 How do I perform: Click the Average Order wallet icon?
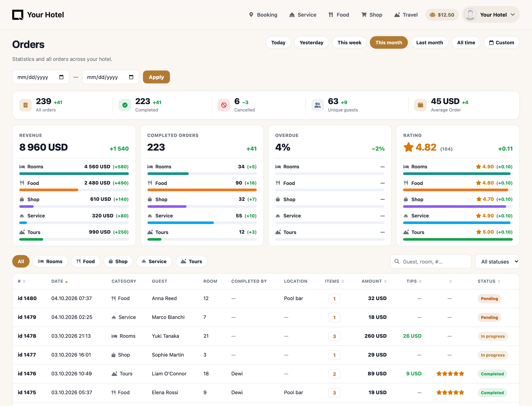[x=420, y=105]
